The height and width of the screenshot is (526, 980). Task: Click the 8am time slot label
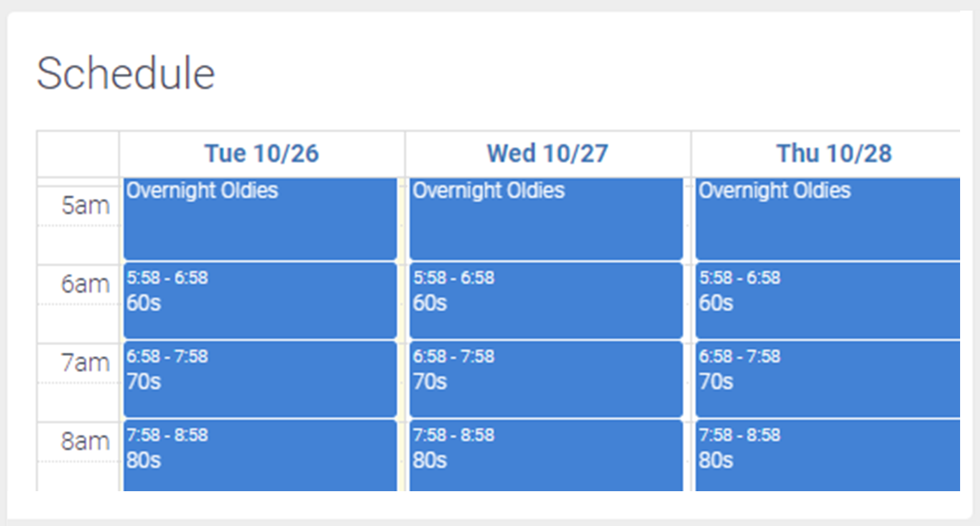(85, 441)
